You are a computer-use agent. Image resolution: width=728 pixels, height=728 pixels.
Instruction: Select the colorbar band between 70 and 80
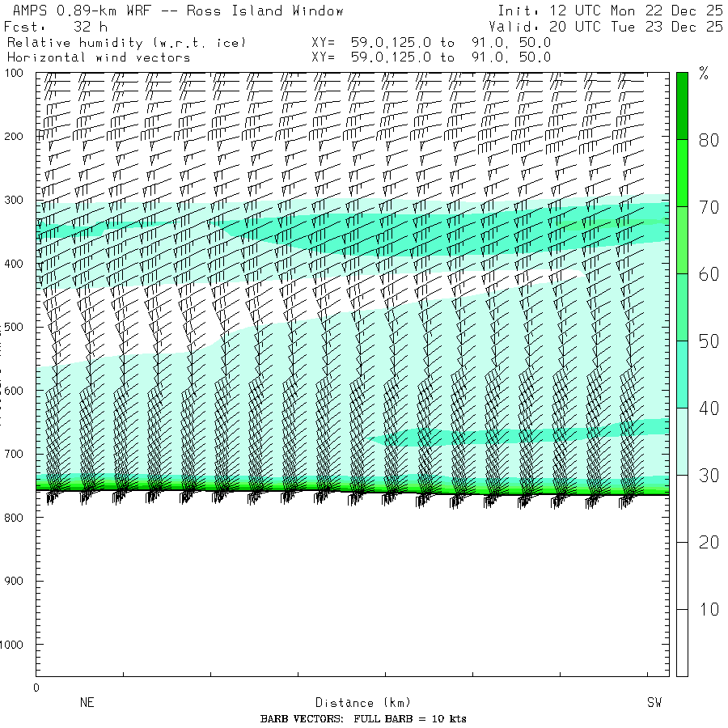(x=682, y=172)
